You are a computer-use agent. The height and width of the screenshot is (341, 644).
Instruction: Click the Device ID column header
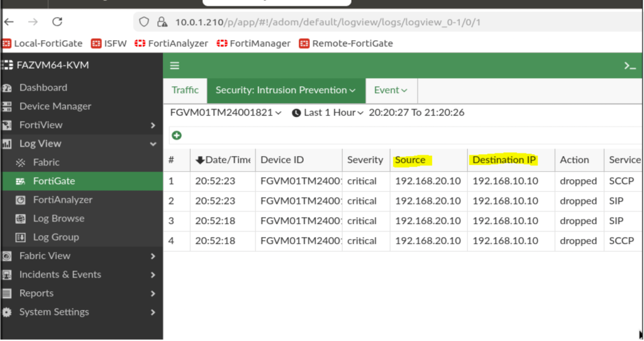pos(299,160)
